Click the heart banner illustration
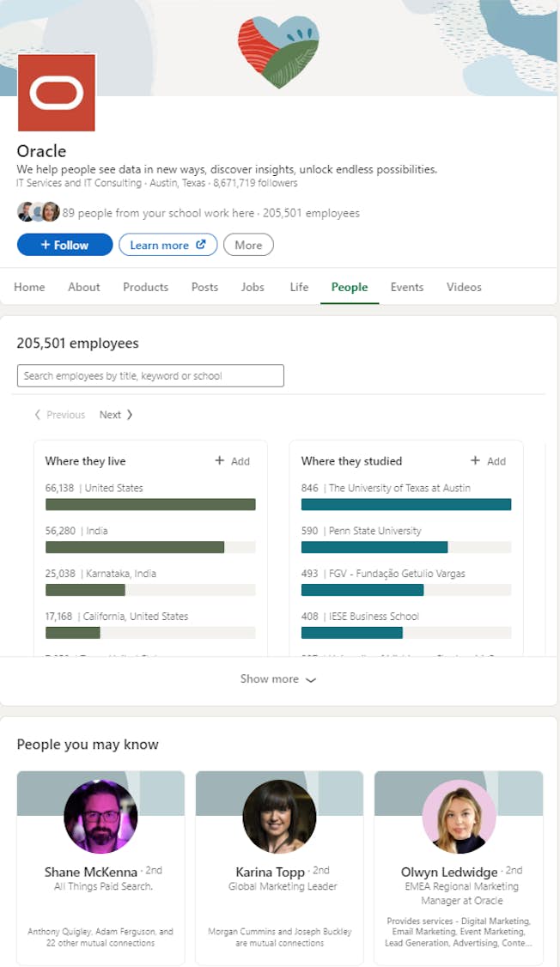This screenshot has width=560, height=967. click(x=279, y=52)
